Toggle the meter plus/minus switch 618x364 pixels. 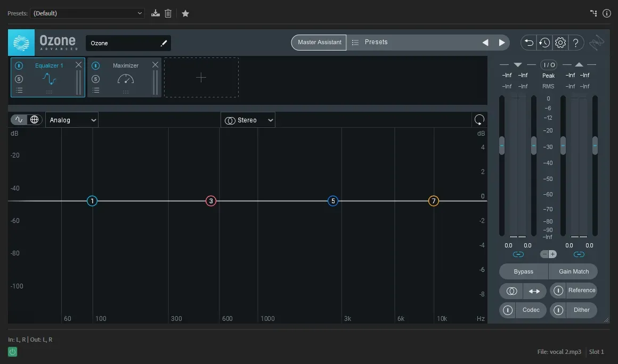click(548, 254)
